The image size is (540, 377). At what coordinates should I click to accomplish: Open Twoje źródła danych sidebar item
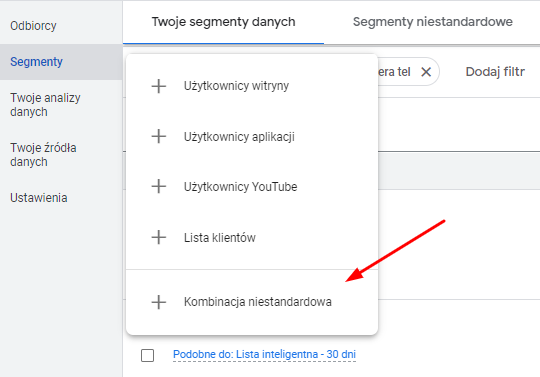click(x=61, y=155)
